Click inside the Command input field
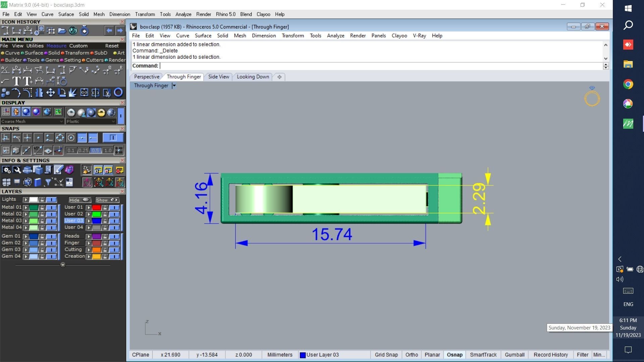Viewport: 644px width, 362px height. pyautogui.click(x=379, y=66)
